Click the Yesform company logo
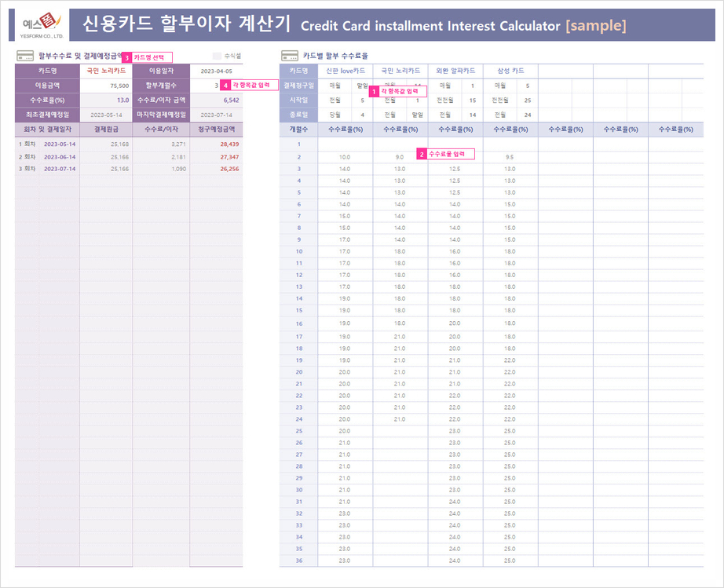The width and height of the screenshot is (724, 588). (x=42, y=25)
